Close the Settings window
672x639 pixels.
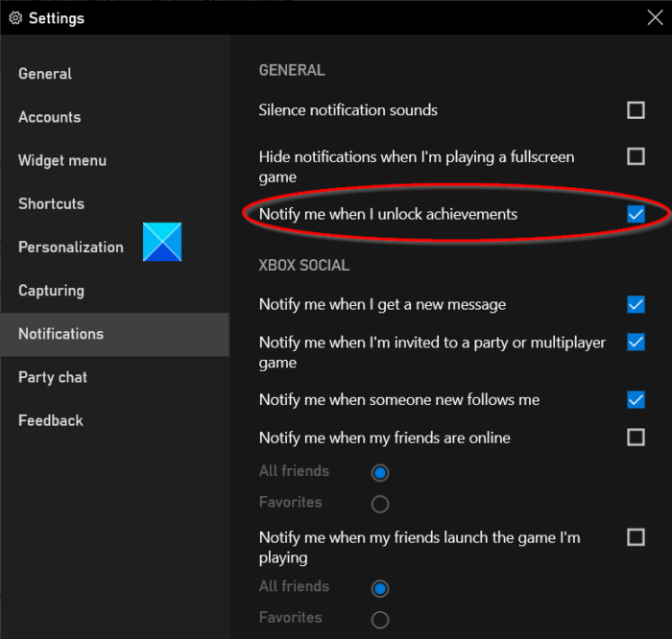(x=655, y=17)
